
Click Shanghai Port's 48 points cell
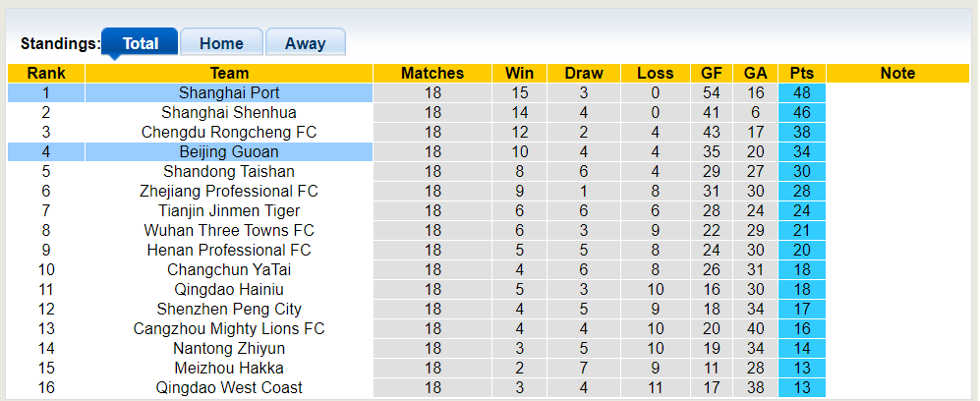click(x=801, y=92)
